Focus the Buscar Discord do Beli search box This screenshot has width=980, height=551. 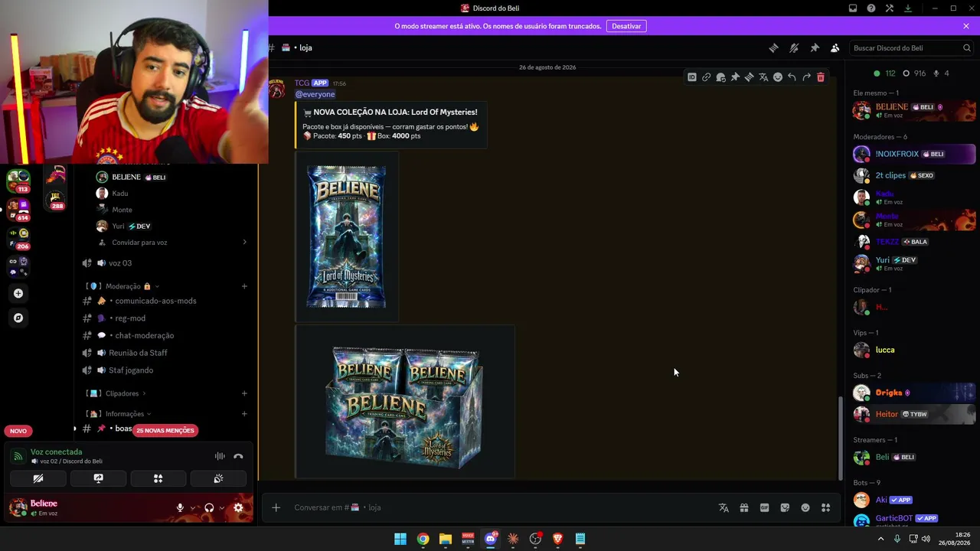point(912,47)
